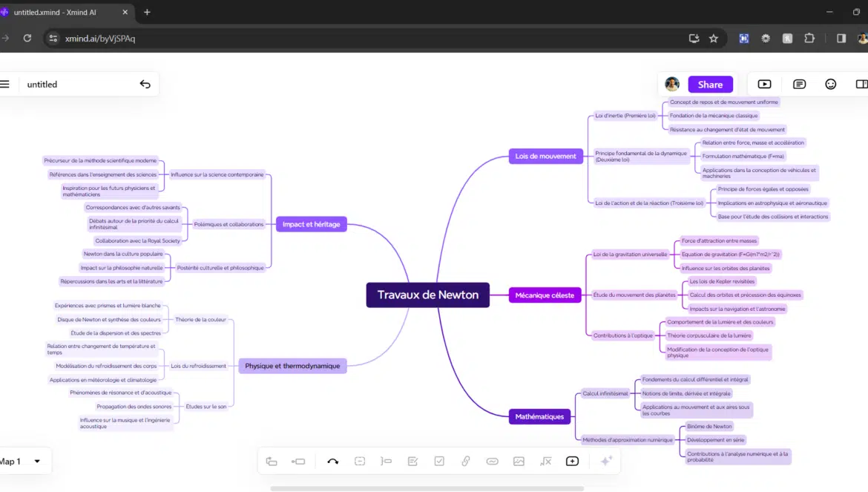868x492 pixels.
Task: Start pitch mode with the play icon
Action: [764, 84]
